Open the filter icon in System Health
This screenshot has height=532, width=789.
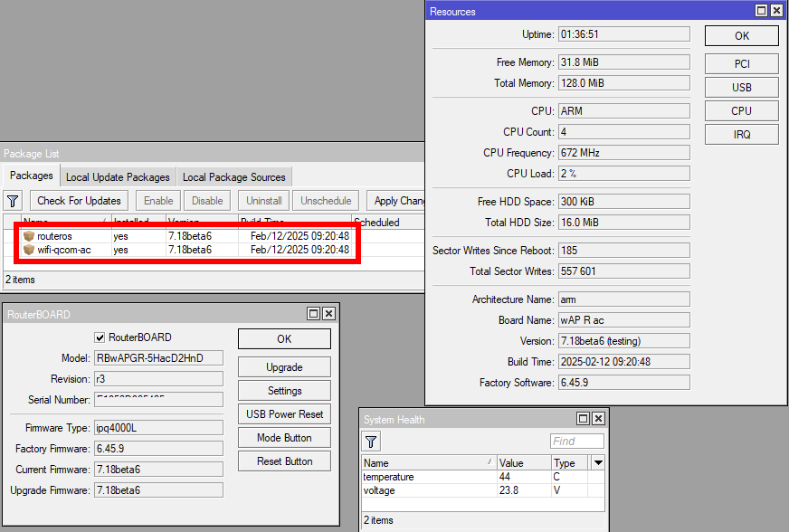click(371, 442)
